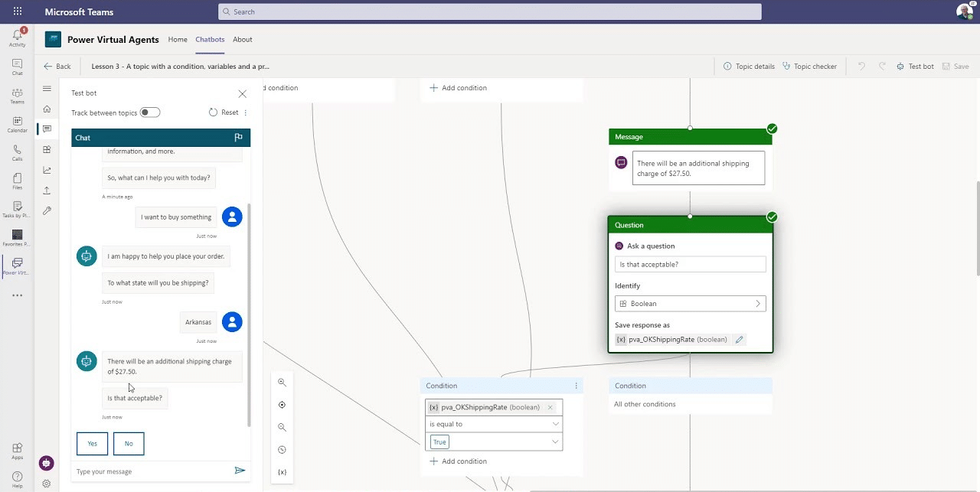The image size is (980, 492).
Task: Open the 'is equal to' operator dropdown
Action: (x=494, y=424)
